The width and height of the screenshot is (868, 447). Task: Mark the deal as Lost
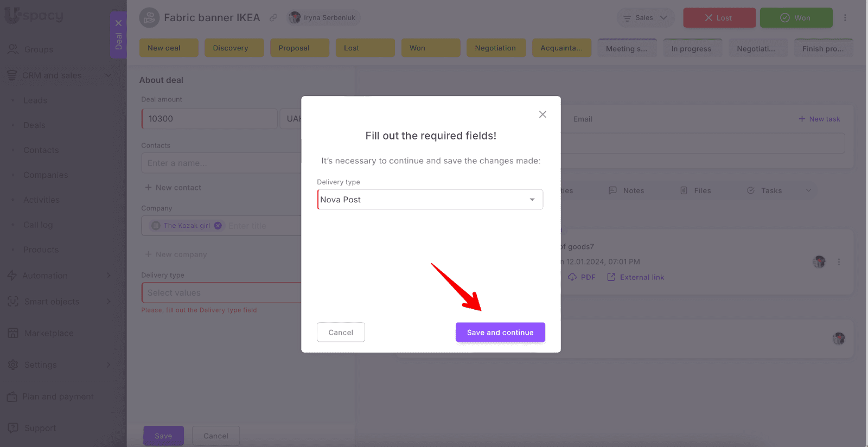point(719,18)
